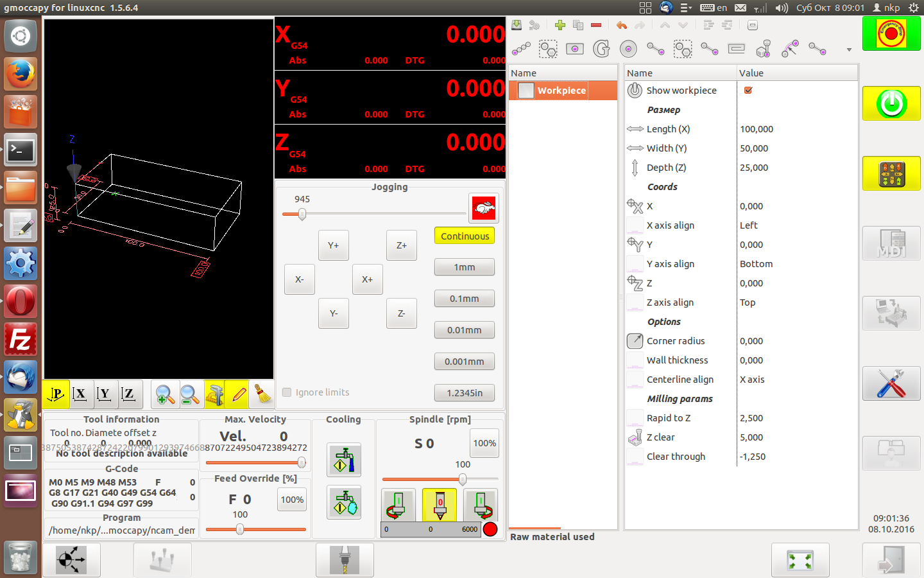This screenshot has height=578, width=924.
Task: Click the rabbit rapid jog icon
Action: (483, 208)
